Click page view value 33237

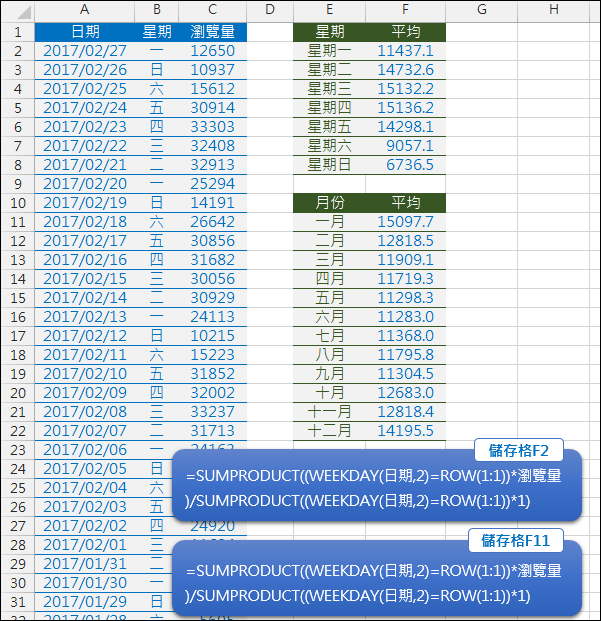click(x=213, y=412)
